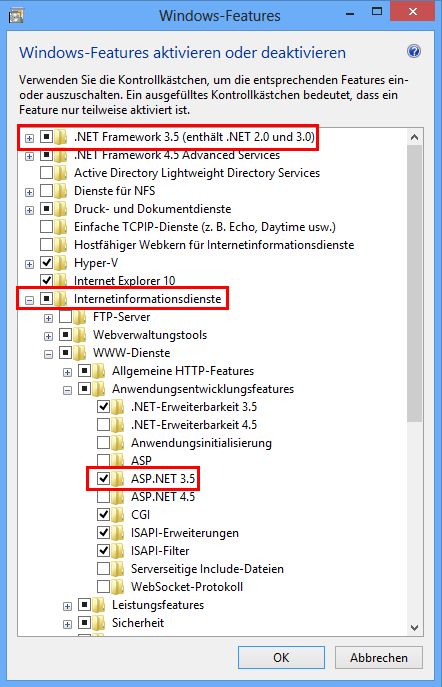Click folder icon beside ISAPI-Filter

pos(117,550)
